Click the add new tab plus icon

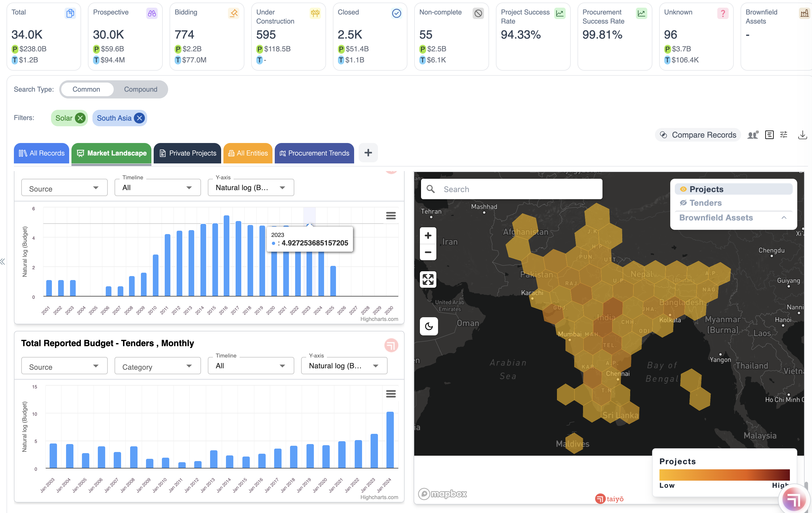point(368,153)
